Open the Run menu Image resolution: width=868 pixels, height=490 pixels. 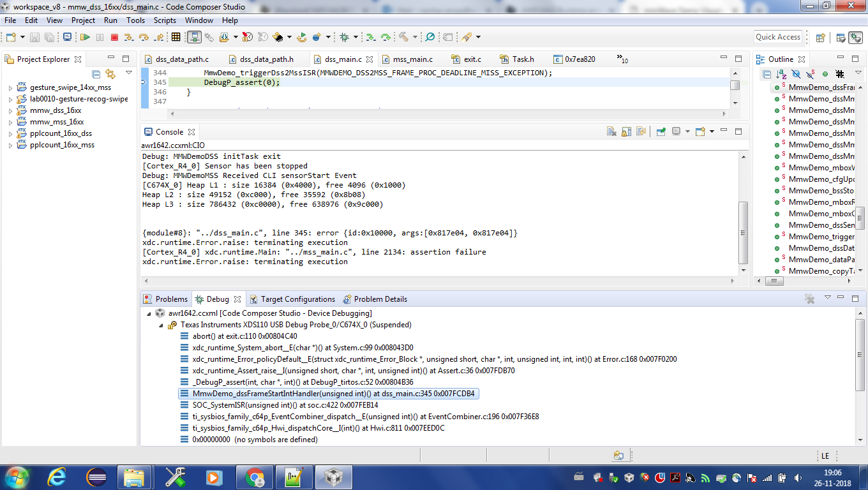tap(110, 20)
